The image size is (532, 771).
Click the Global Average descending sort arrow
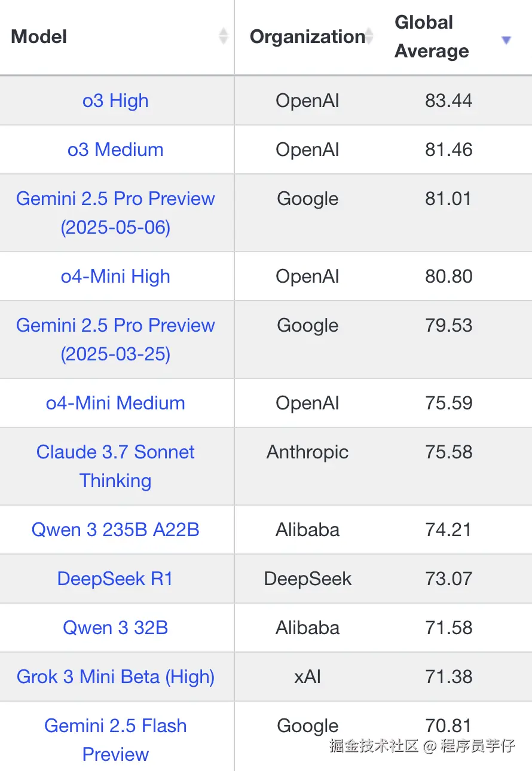tap(506, 40)
